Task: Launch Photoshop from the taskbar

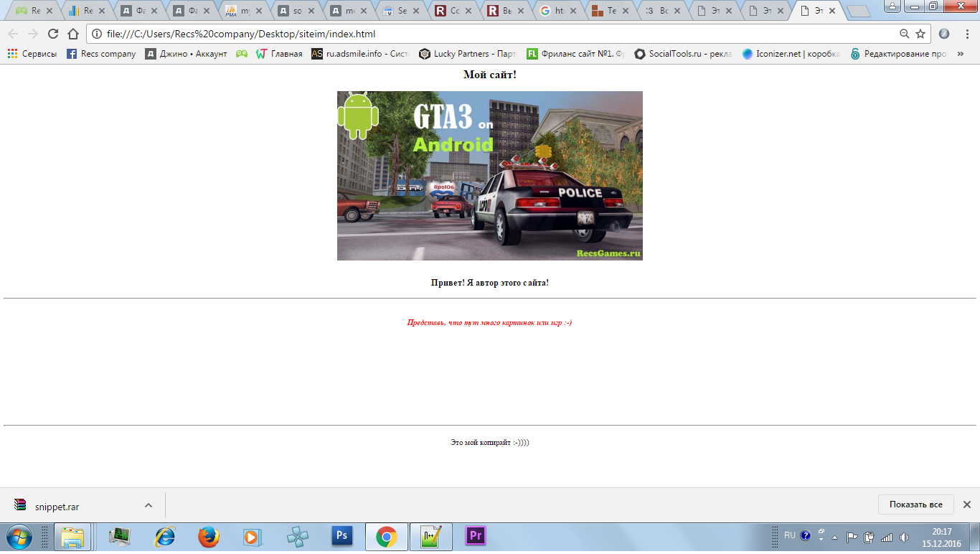Action: pyautogui.click(x=341, y=535)
